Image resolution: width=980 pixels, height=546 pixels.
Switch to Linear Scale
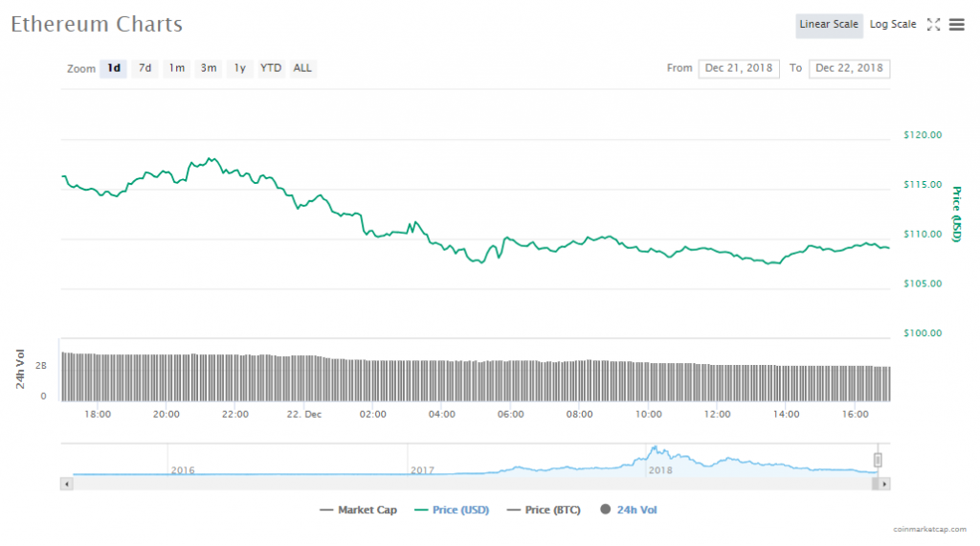[829, 25]
